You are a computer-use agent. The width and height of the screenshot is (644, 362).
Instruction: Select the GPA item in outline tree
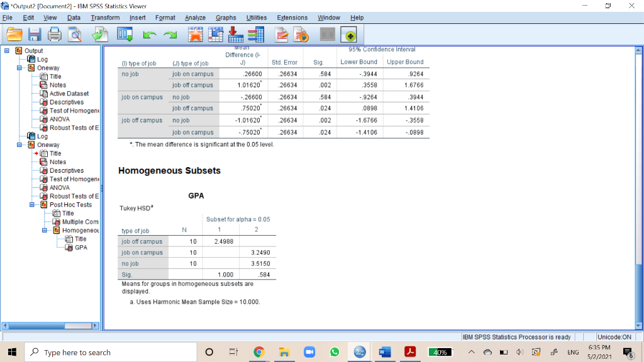pyautogui.click(x=81, y=248)
